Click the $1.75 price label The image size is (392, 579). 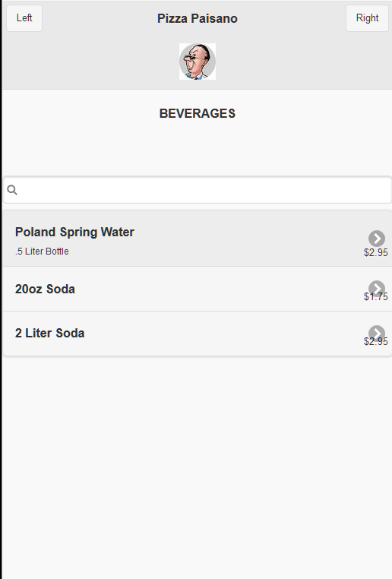click(376, 296)
